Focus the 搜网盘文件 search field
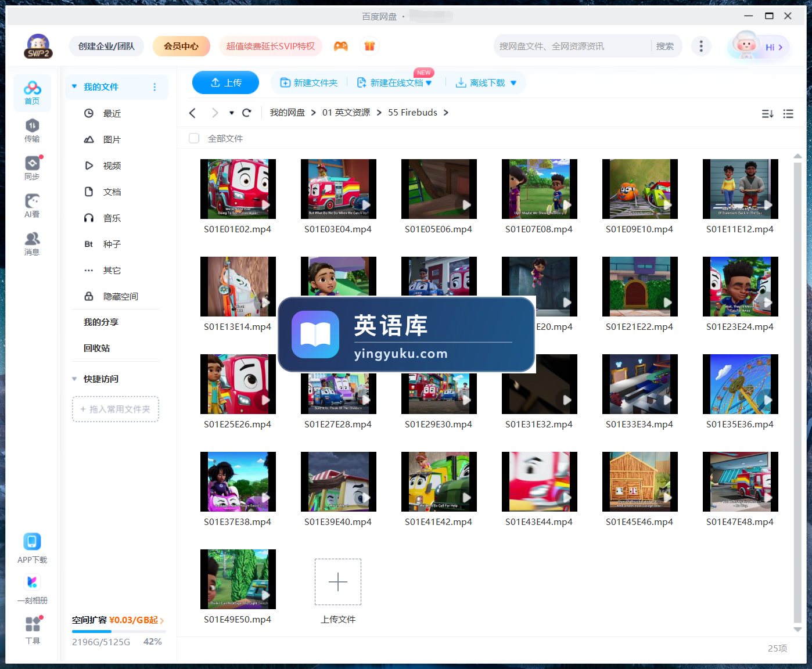 click(x=572, y=46)
